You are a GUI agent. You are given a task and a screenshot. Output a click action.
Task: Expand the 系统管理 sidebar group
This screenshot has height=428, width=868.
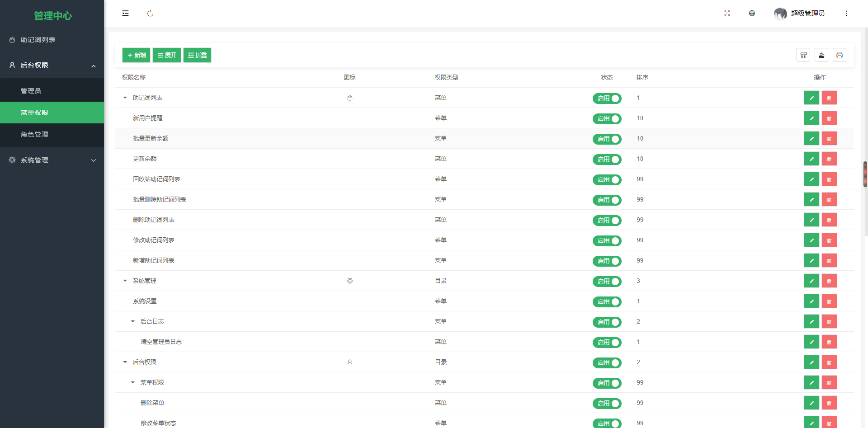pyautogui.click(x=52, y=160)
